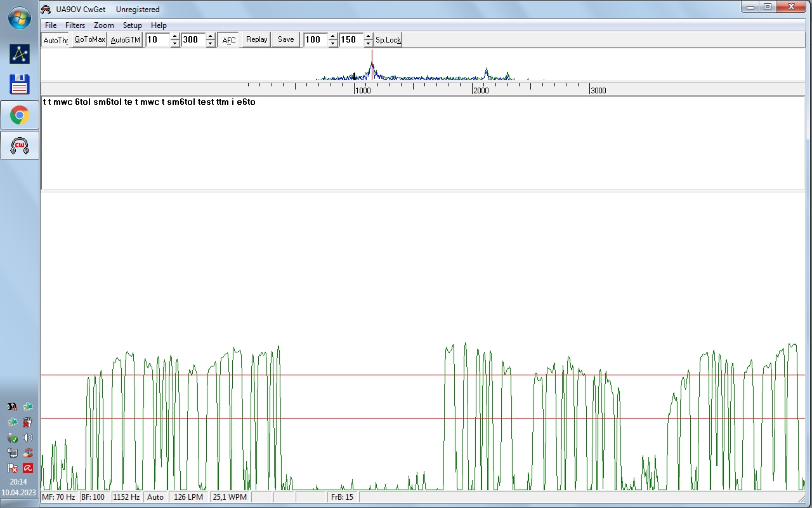Click the Action Center flag tray icon
Viewport: 812px width, 508px height.
coord(12,468)
